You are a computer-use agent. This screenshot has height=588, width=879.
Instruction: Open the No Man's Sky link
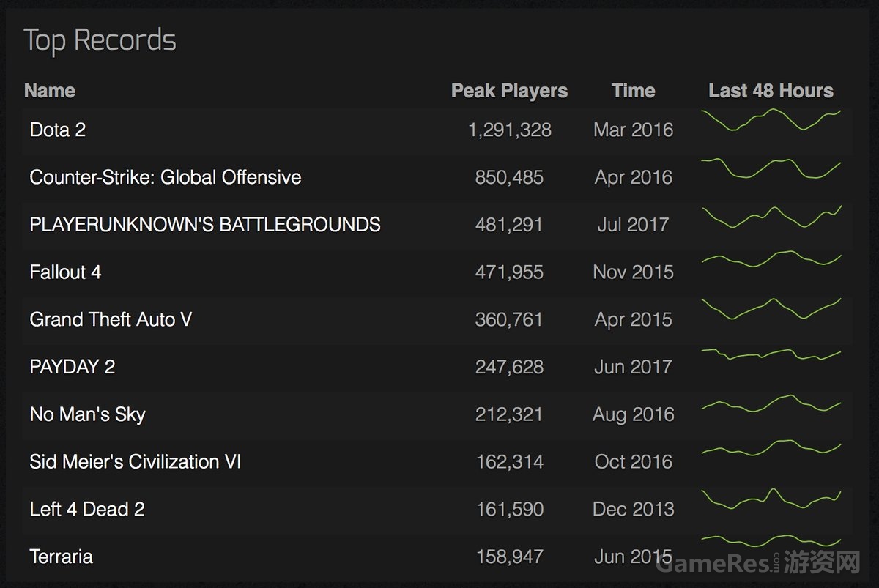(88, 414)
